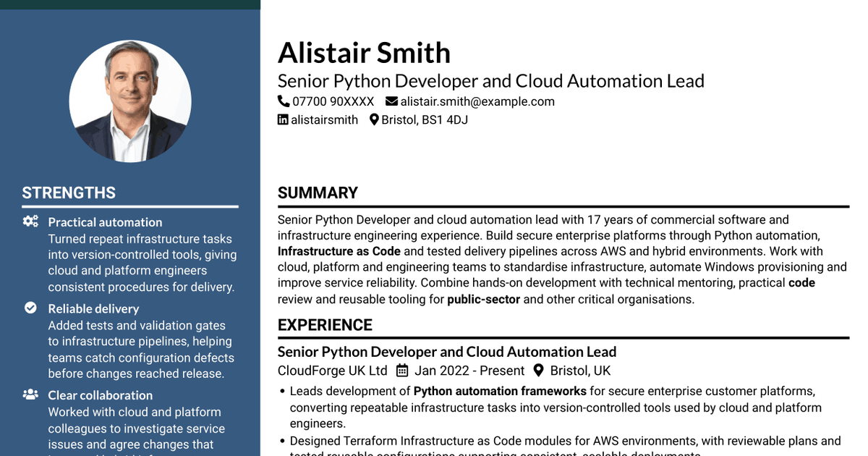Click the people icon beside Clear collaboration

30,394
